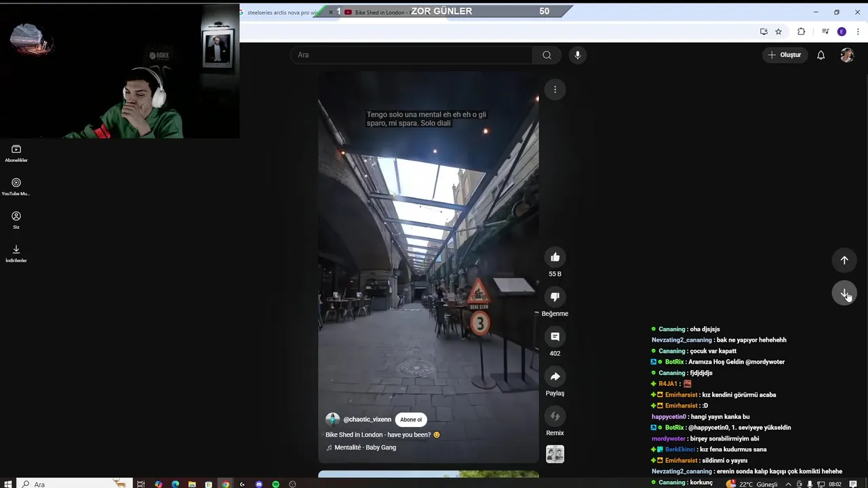Screen dimensions: 868x488
Task: Click the clock showing 08:02
Action: click(x=835, y=484)
